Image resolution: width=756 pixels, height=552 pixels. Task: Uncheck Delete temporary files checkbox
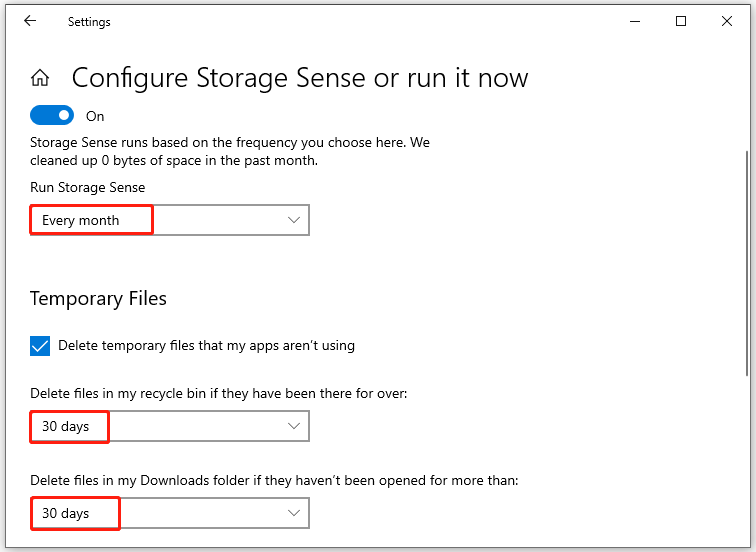click(40, 346)
